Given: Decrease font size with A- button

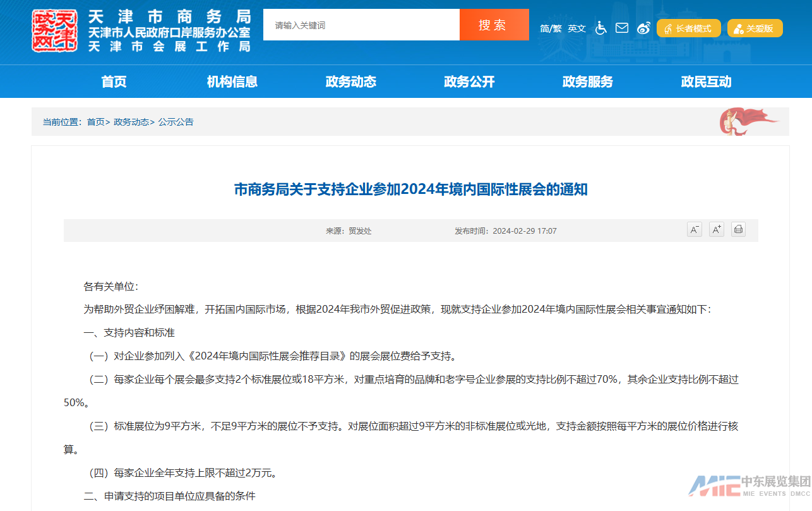Looking at the screenshot, I should coord(695,230).
